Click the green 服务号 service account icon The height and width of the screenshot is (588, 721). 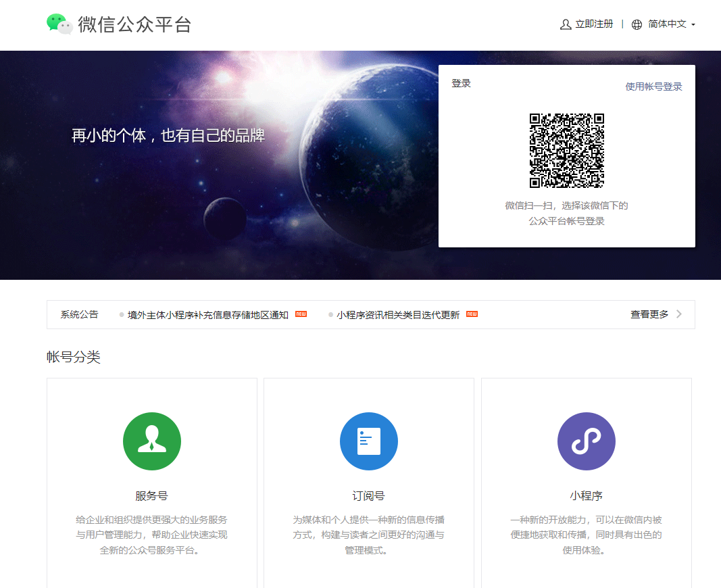pyautogui.click(x=152, y=441)
